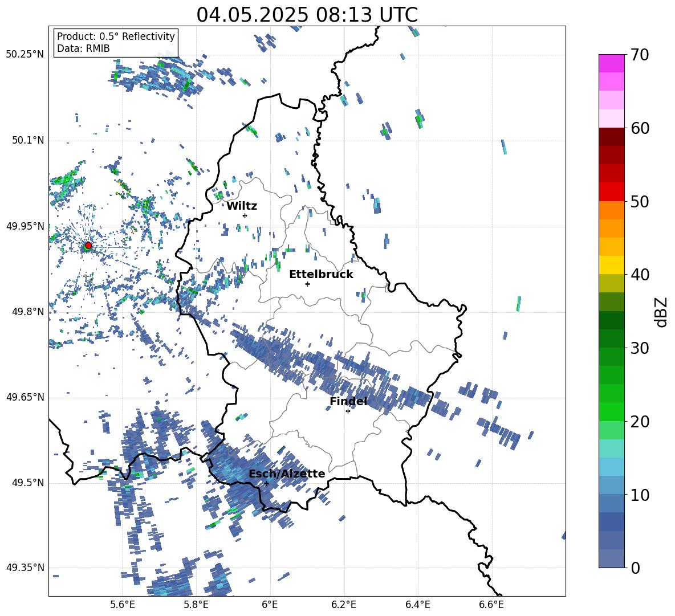
Task: Click the 49.8°N latitude label
Action: pos(27,312)
